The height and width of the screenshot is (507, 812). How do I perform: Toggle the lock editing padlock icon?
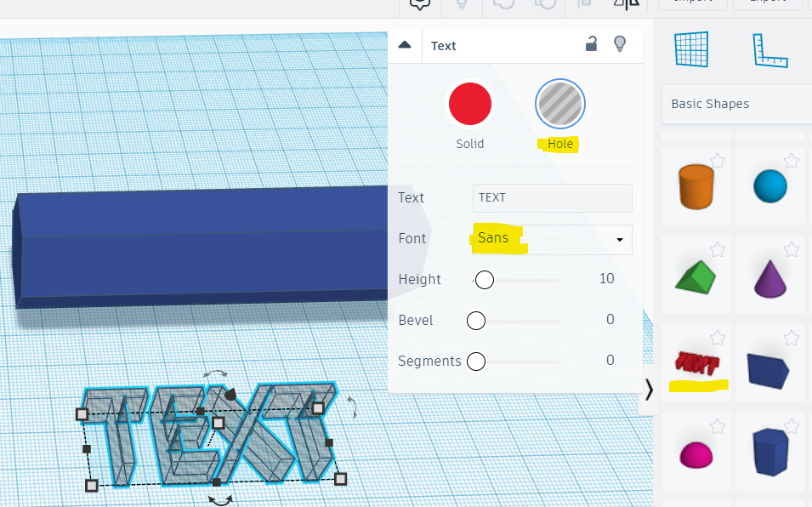coord(591,44)
